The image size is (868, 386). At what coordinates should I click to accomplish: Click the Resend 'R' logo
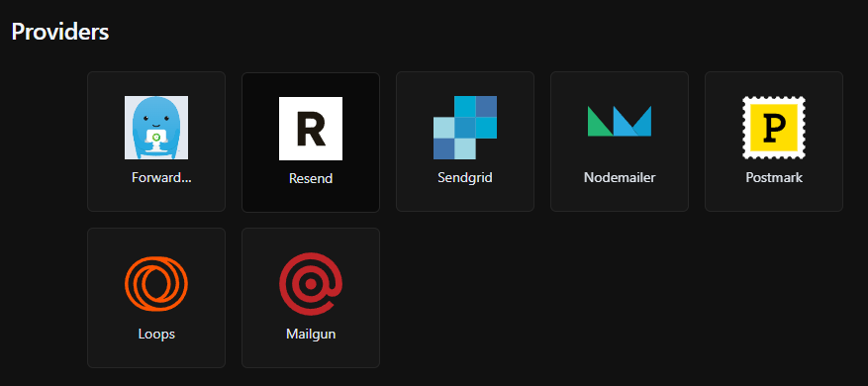pyautogui.click(x=311, y=129)
